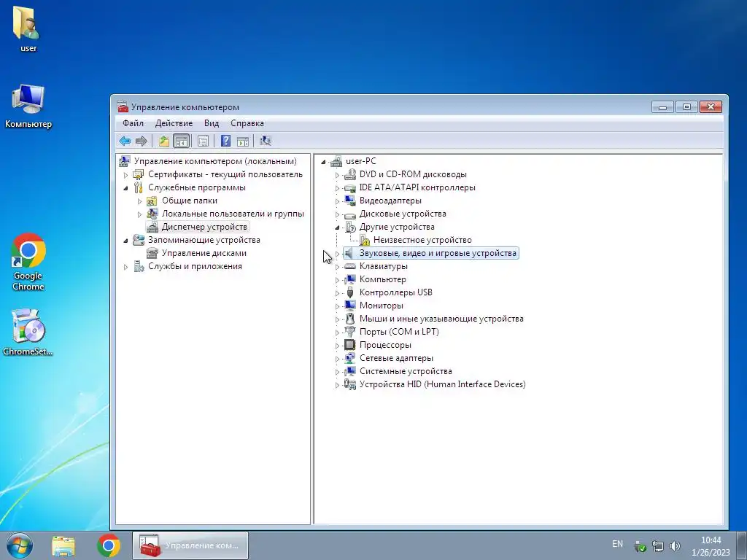Collapse the Другие устройства category
This screenshot has height=560, width=747.
coord(337,227)
